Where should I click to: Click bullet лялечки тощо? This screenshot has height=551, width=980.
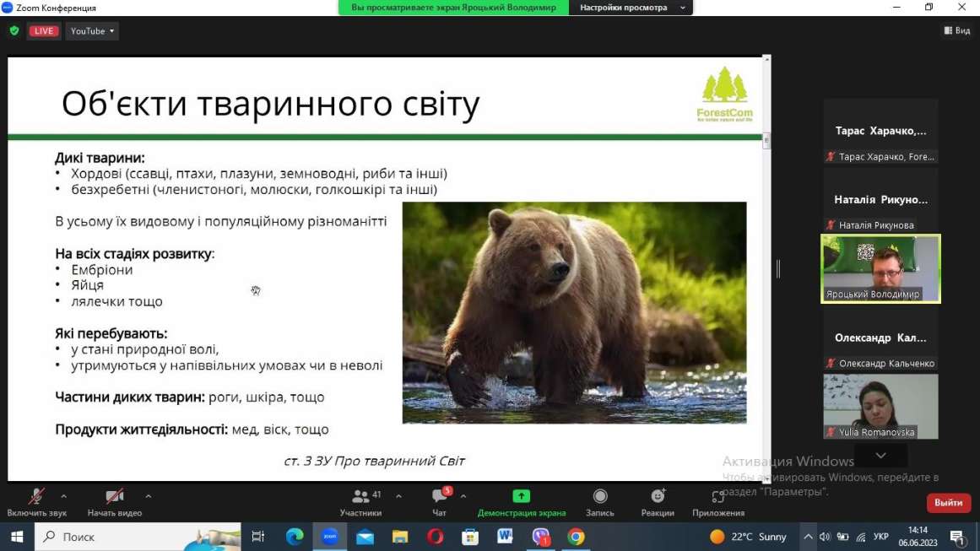116,301
